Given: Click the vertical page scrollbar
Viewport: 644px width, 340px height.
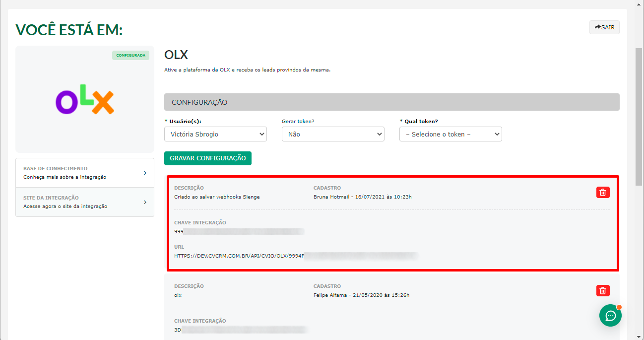Looking at the screenshot, I should pyautogui.click(x=639, y=117).
